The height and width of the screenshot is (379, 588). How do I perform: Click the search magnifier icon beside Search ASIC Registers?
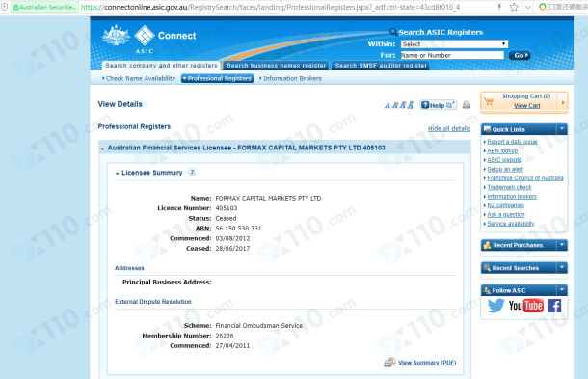(x=393, y=32)
